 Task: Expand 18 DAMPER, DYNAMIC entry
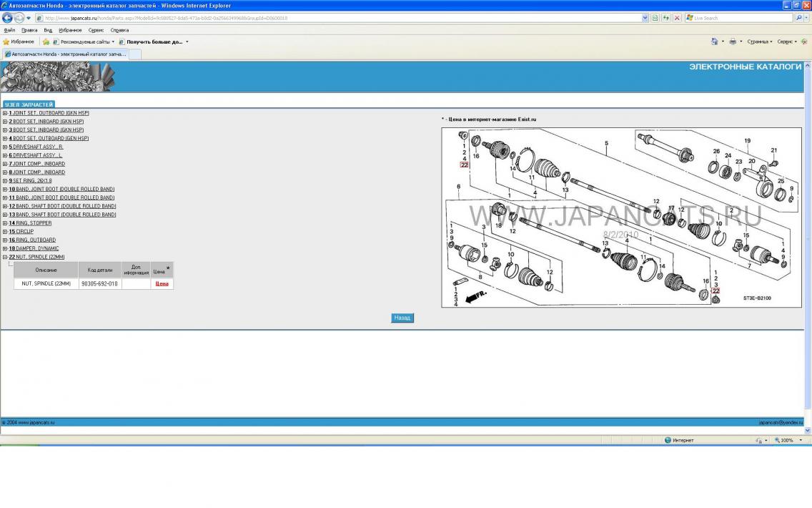point(5,248)
